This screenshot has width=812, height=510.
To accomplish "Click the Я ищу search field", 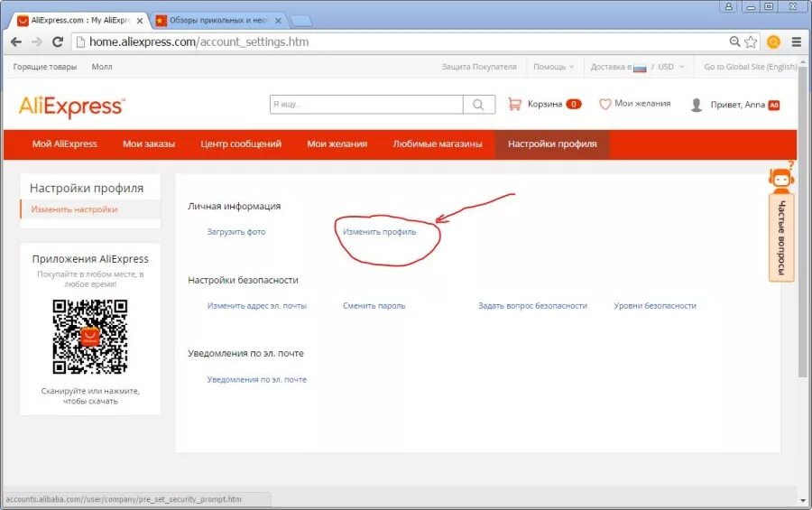I will point(366,105).
